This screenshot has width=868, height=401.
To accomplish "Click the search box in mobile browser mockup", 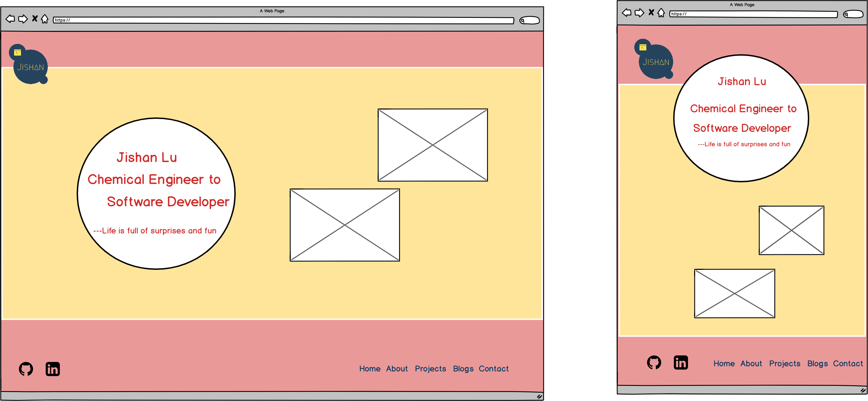I will pos(853,14).
